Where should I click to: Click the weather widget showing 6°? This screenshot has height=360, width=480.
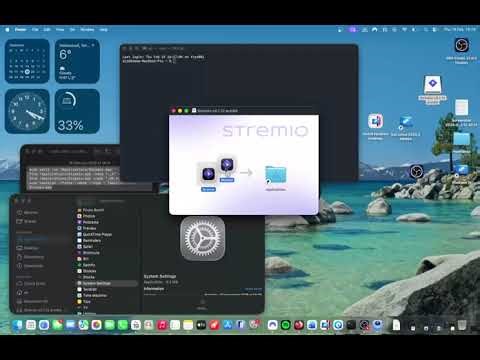(77, 61)
